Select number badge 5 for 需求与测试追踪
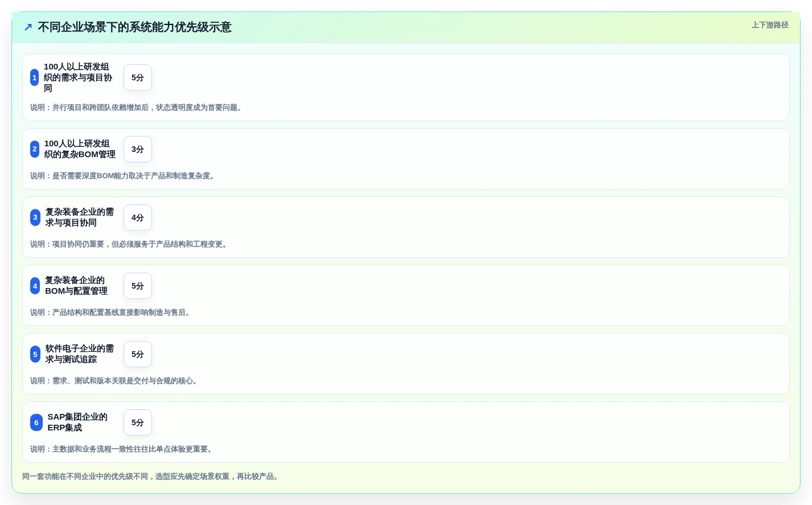The height and width of the screenshot is (505, 812). tap(35, 354)
